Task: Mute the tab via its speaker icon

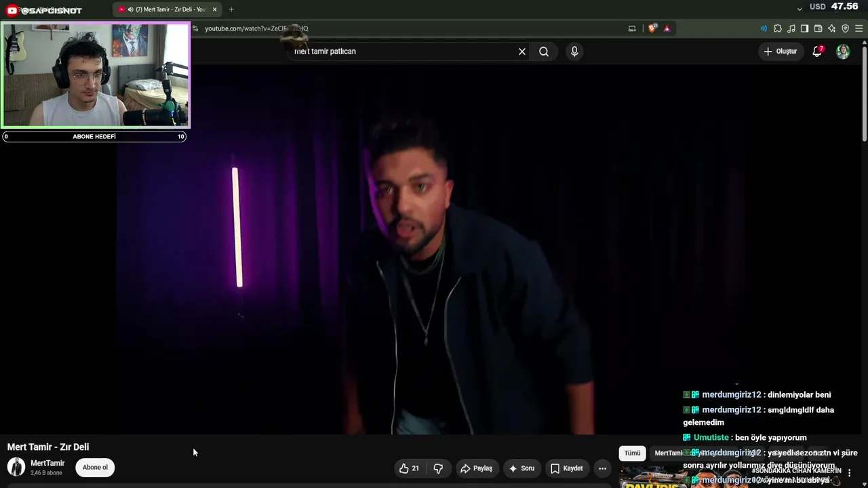Action: pyautogui.click(x=130, y=9)
